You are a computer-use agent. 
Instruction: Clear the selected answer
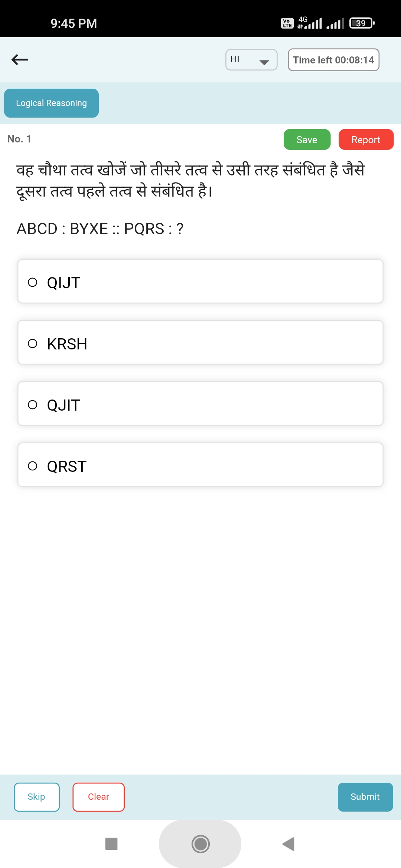click(99, 797)
